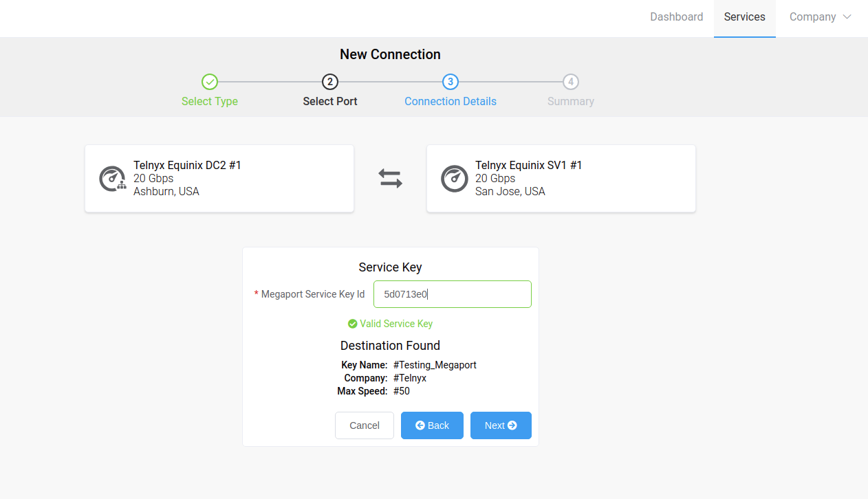
Task: Click the San Jose port gauge icon
Action: 455,179
